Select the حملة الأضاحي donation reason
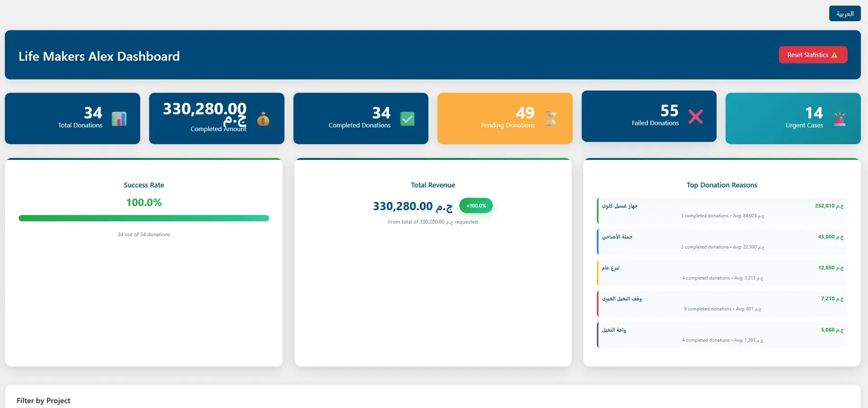This screenshot has width=868, height=408. click(617, 237)
